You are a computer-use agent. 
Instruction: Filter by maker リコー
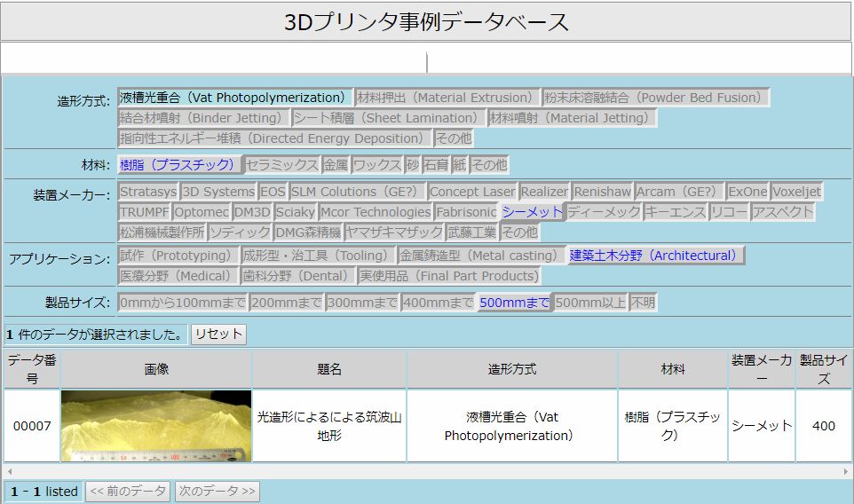[x=728, y=212]
